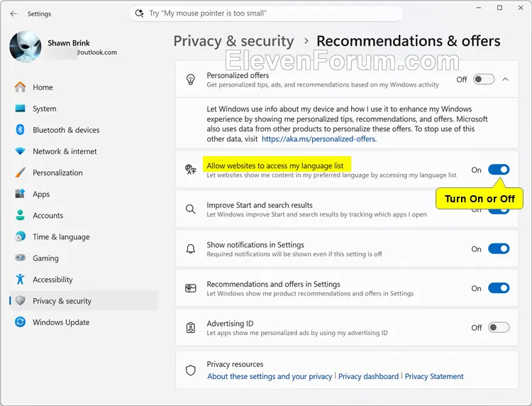The width and height of the screenshot is (532, 406).
Task: Open the Privacy Statement link
Action: (x=434, y=376)
